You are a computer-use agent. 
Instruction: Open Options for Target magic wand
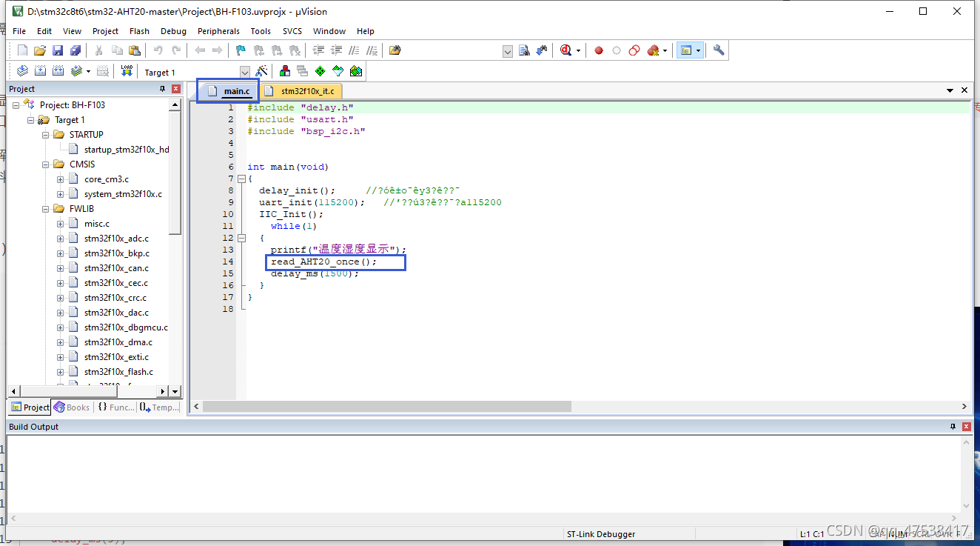pyautogui.click(x=261, y=71)
